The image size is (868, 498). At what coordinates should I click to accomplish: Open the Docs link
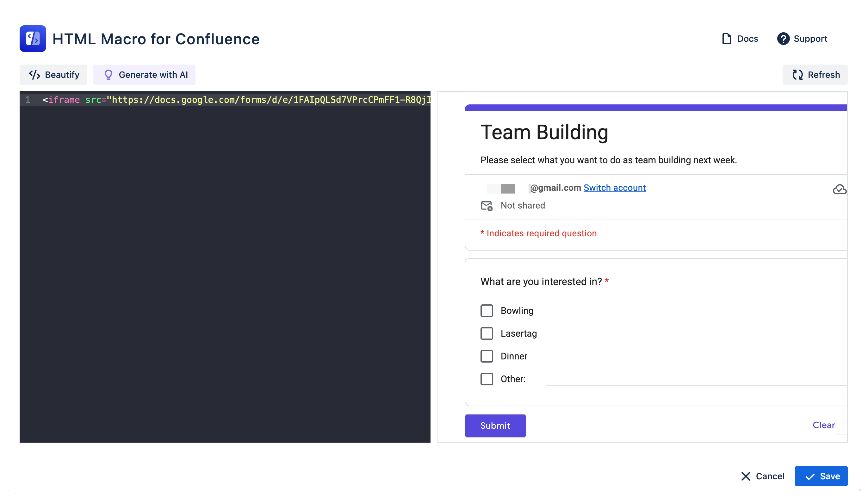740,39
